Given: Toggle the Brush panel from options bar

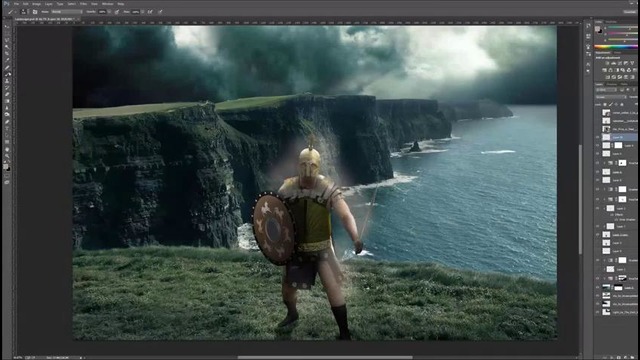Looking at the screenshot, I should (x=35, y=12).
